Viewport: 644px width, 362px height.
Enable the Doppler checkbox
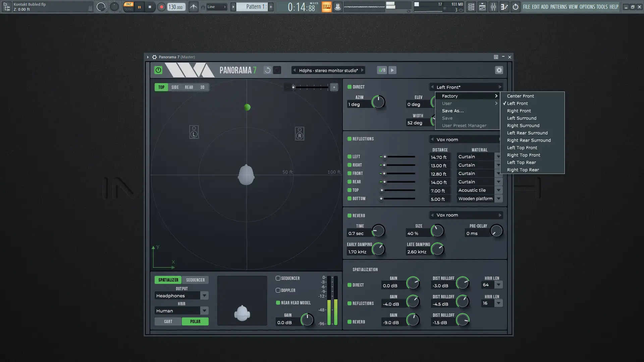[278, 290]
